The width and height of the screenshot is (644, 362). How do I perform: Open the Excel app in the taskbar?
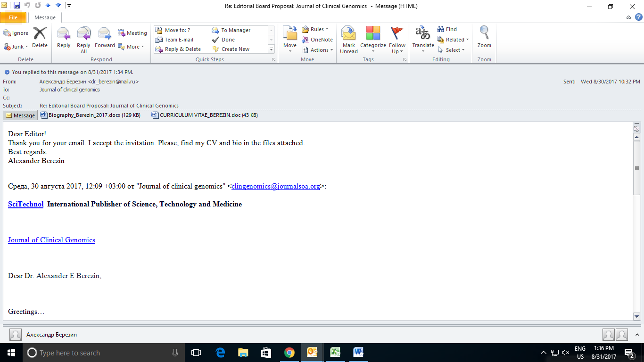click(335, 352)
